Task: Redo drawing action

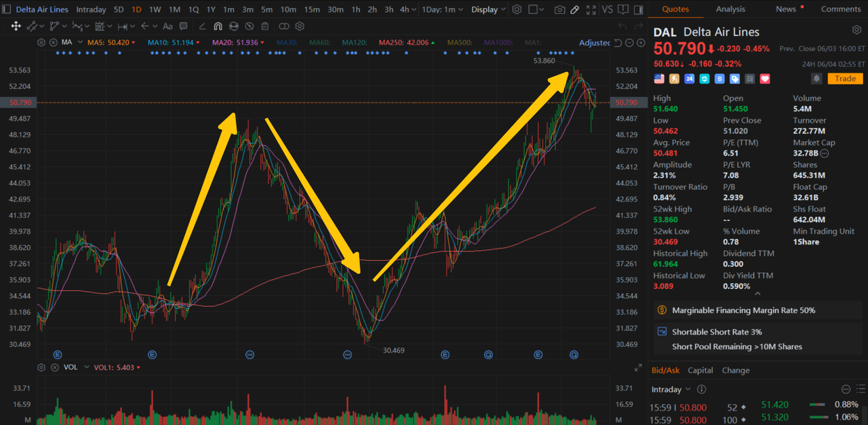Action: click(639, 26)
